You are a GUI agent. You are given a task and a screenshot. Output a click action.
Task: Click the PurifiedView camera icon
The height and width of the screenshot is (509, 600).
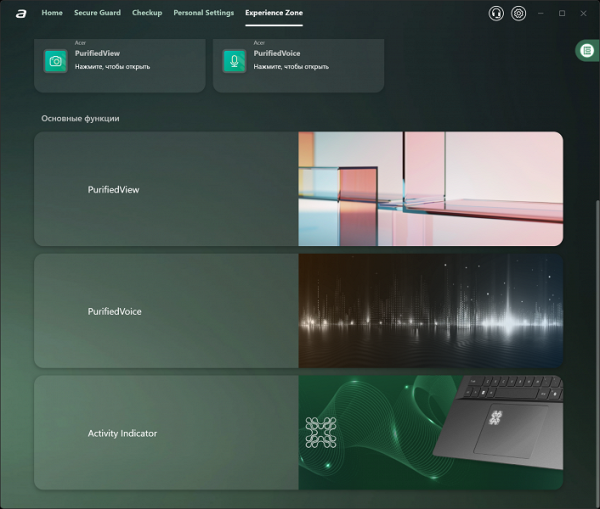point(56,61)
